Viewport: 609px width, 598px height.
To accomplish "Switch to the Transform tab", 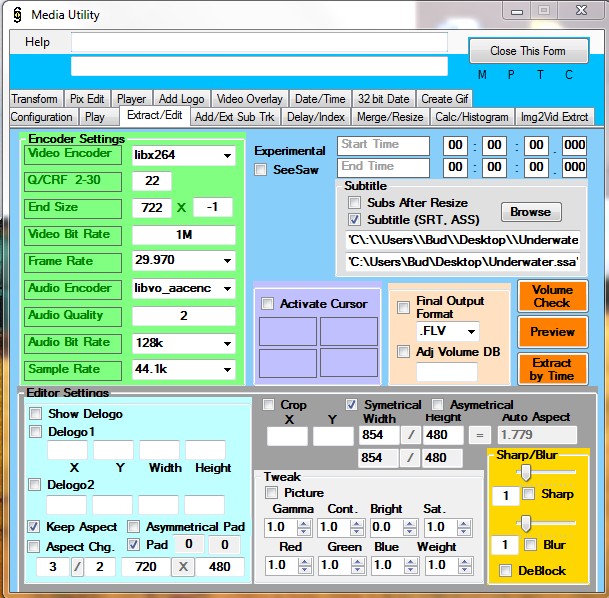I will click(x=35, y=99).
